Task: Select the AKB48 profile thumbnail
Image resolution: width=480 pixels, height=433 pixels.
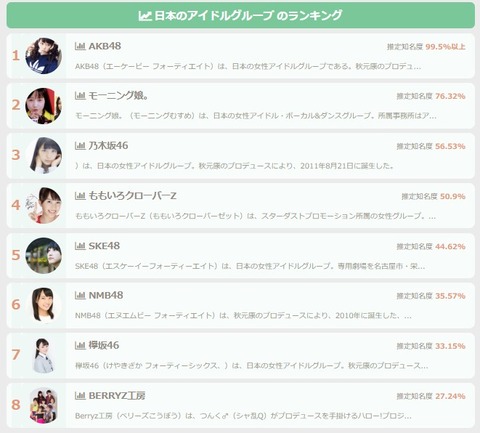Action: [x=44, y=56]
